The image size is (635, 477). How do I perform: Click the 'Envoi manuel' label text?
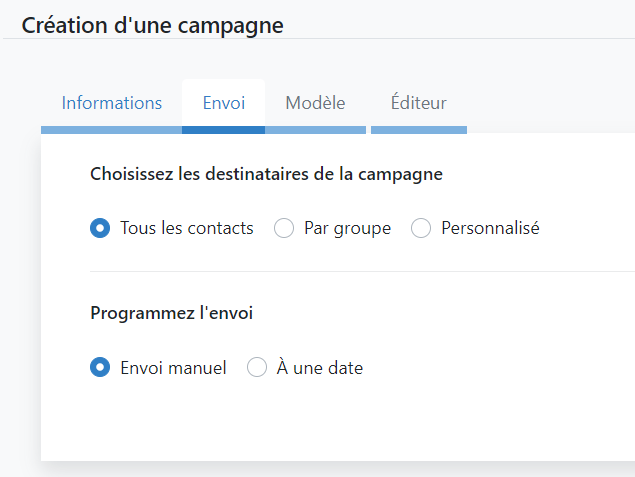173,368
